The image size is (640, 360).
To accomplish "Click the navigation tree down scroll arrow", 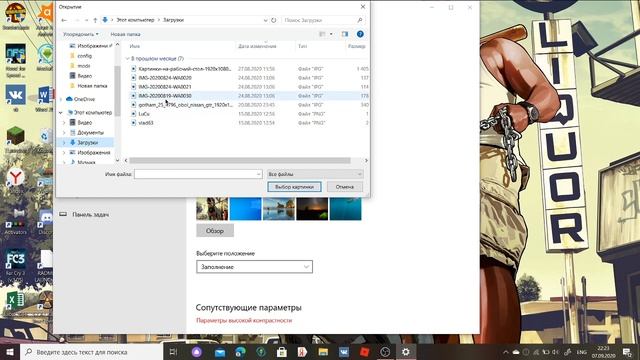I will [x=118, y=160].
